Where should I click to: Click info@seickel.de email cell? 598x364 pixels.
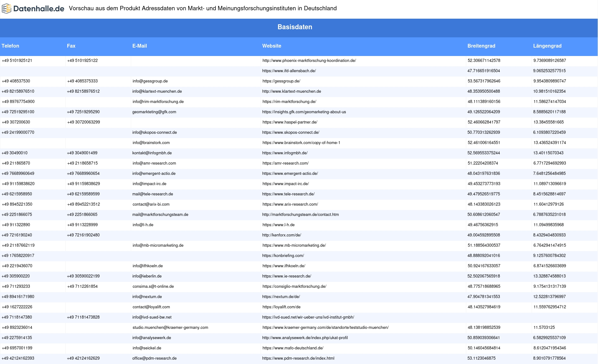point(147,348)
